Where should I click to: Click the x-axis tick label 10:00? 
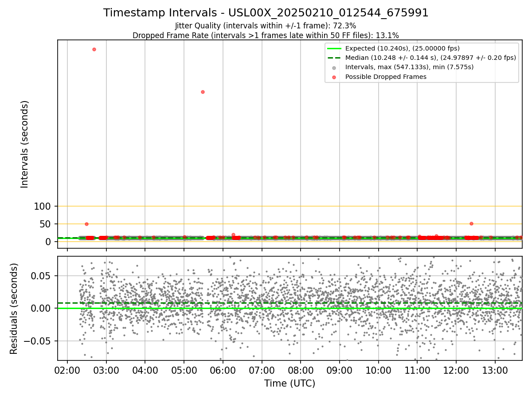(x=378, y=371)
